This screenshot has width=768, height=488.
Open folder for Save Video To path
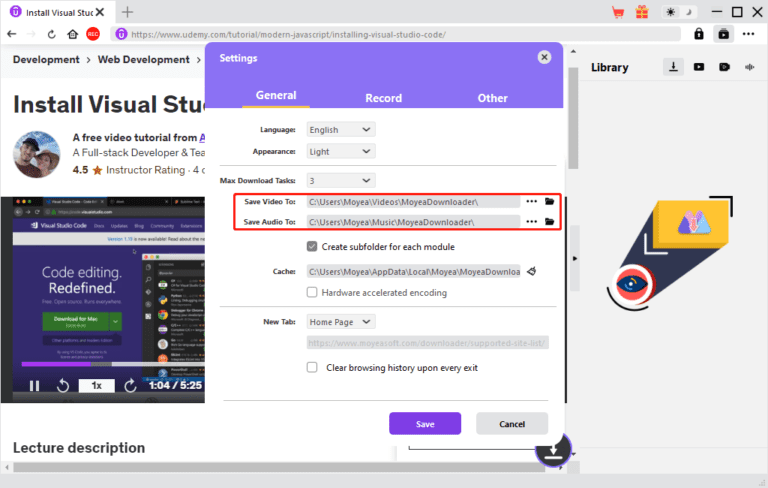pyautogui.click(x=549, y=201)
